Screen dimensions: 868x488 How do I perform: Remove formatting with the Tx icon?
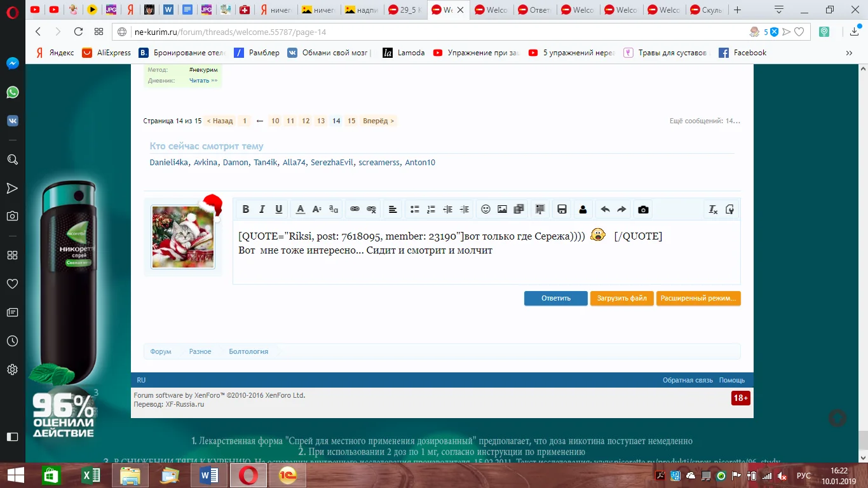(714, 210)
